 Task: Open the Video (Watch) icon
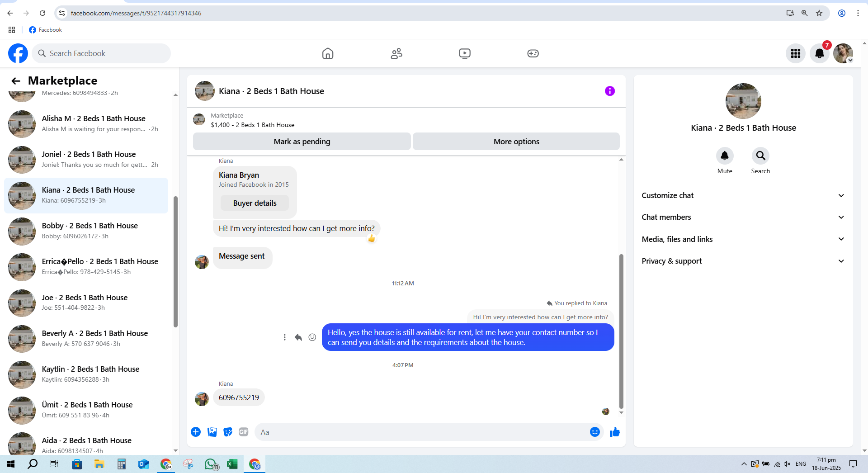coord(465,53)
